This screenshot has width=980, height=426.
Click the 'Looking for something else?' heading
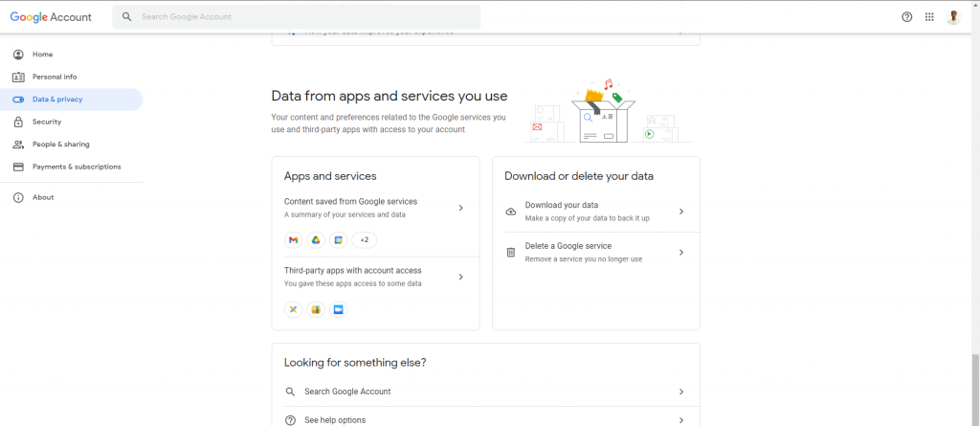pos(355,363)
